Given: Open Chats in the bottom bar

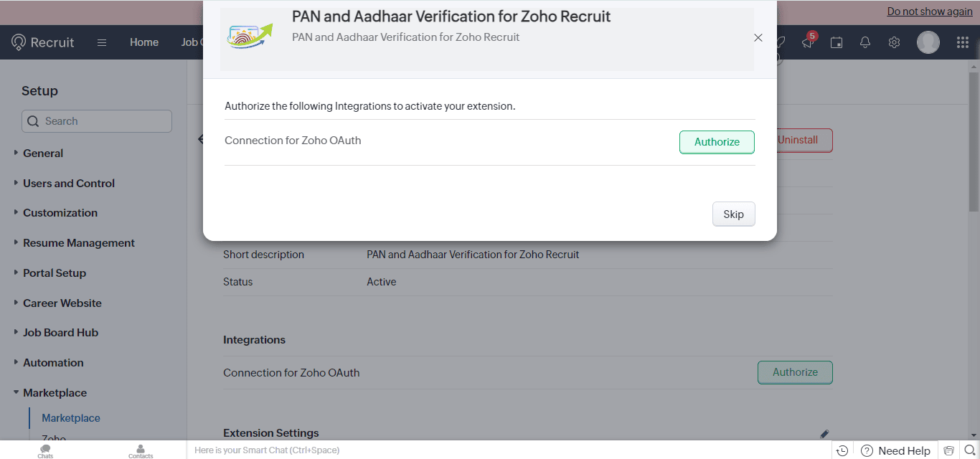Looking at the screenshot, I should tap(45, 450).
